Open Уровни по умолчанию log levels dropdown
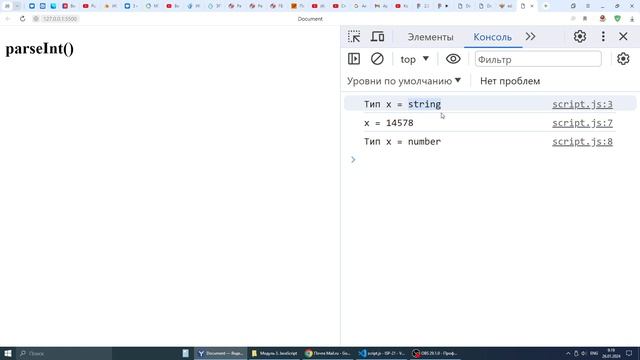Image resolution: width=640 pixels, height=360 pixels. [404, 81]
